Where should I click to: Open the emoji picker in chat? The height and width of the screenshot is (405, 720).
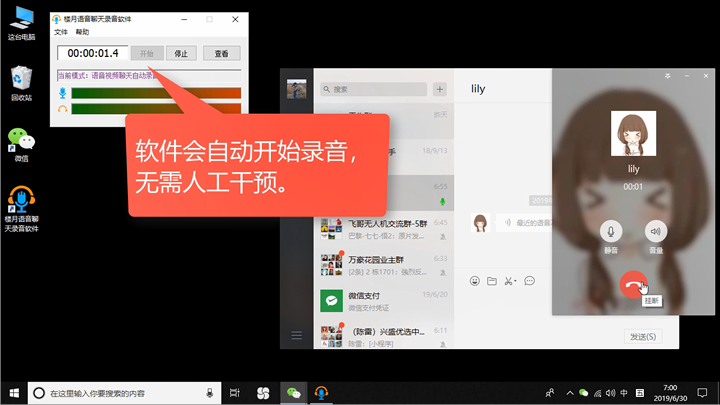pyautogui.click(x=475, y=281)
